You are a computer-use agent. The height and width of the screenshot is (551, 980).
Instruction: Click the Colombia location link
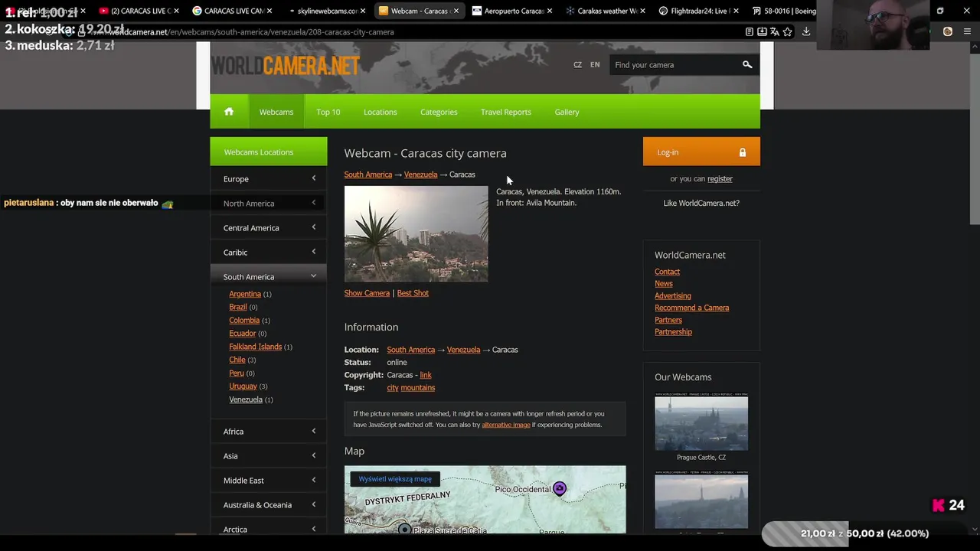point(244,321)
